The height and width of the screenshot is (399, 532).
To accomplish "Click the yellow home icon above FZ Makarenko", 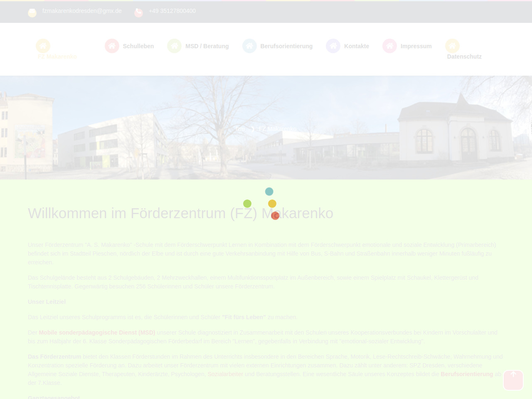I will pos(43,46).
